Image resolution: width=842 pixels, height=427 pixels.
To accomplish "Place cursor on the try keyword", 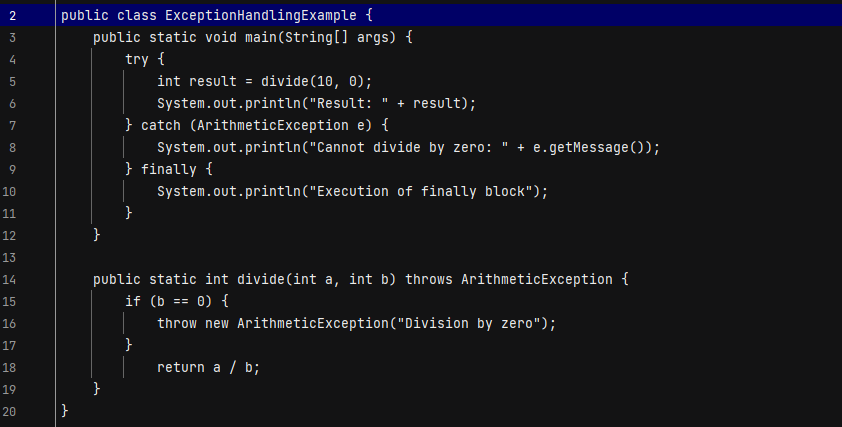I will pos(137,60).
